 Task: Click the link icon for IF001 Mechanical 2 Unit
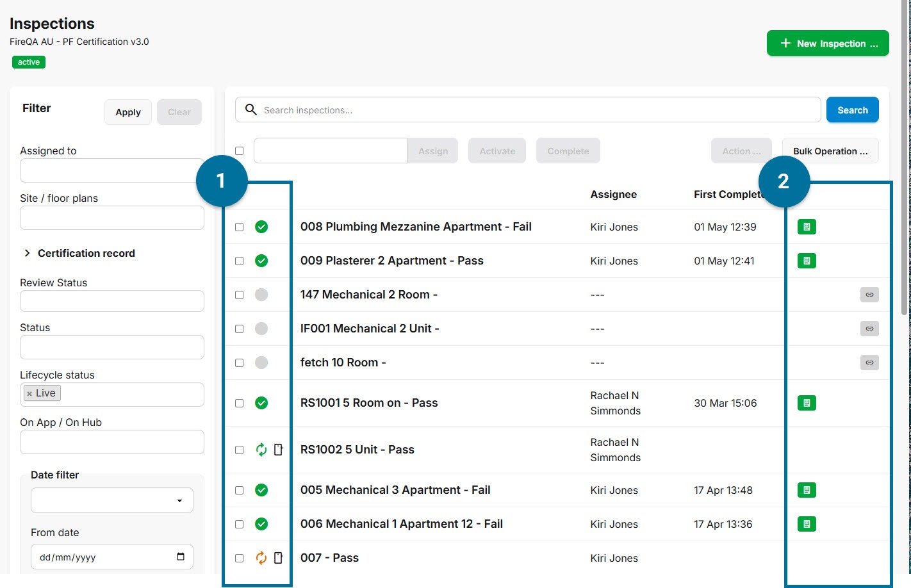point(869,329)
